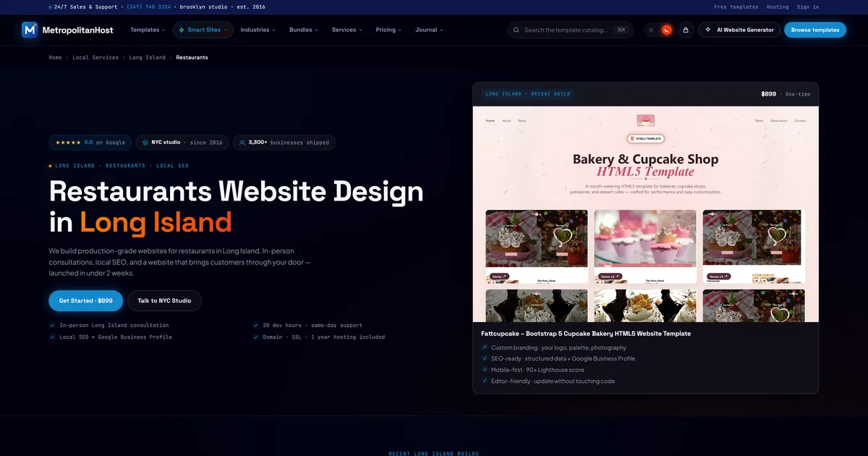Click checkmark beside SEO-ready structured data

485,358
